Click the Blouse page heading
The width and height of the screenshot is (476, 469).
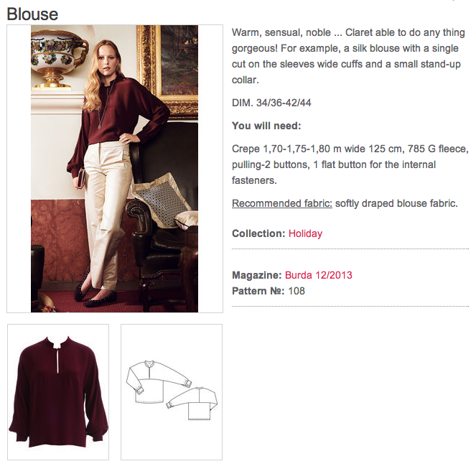(32, 14)
